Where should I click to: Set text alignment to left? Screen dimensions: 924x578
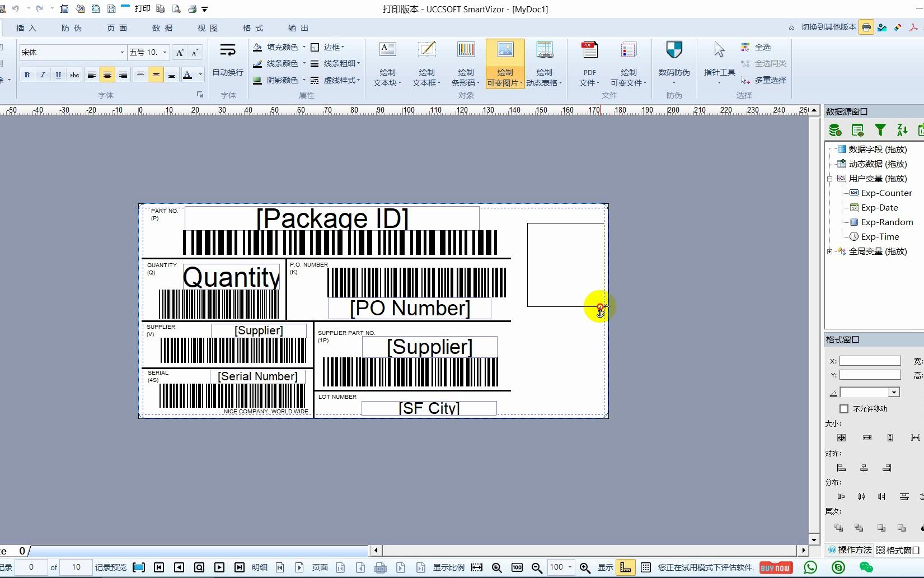[92, 74]
